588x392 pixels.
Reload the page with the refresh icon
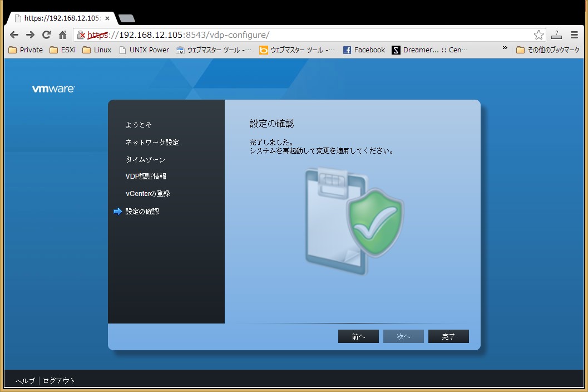[46, 35]
